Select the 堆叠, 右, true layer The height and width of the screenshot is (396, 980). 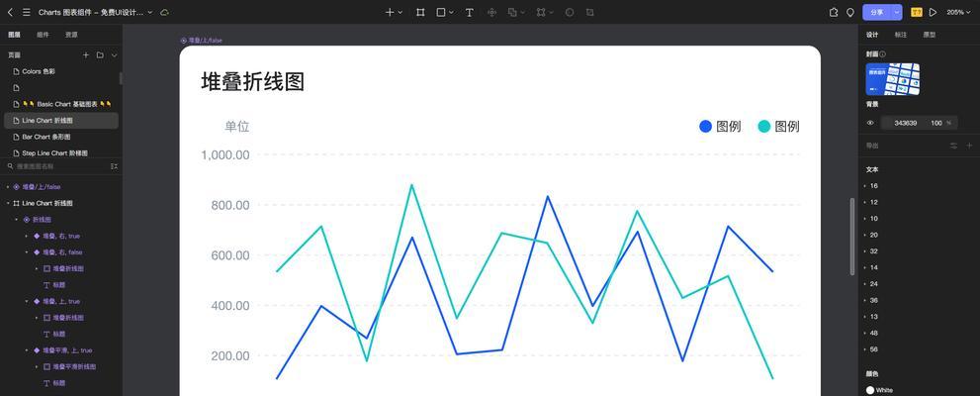(61, 236)
